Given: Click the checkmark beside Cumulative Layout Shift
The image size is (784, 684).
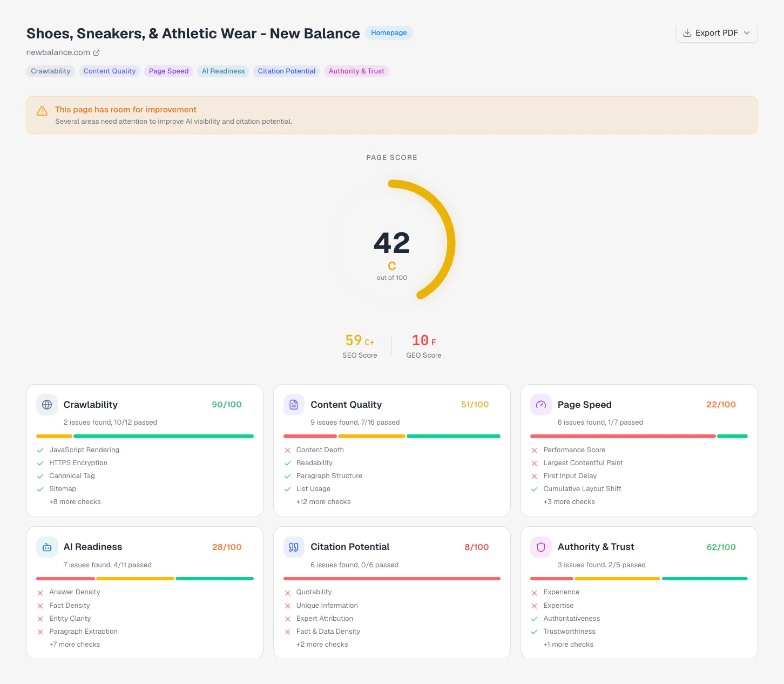Looking at the screenshot, I should tap(534, 489).
